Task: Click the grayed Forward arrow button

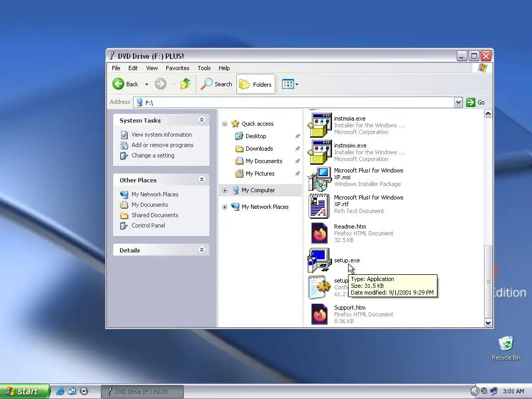Action: 161,84
